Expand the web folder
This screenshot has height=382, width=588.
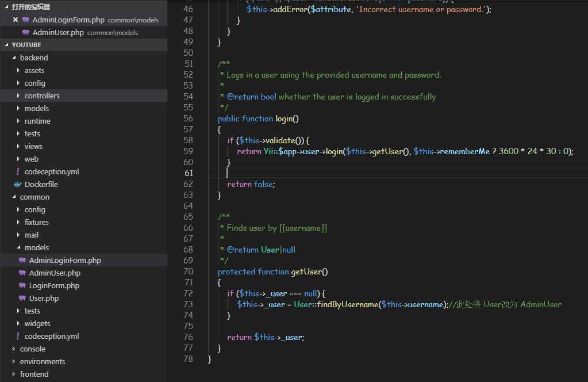click(x=18, y=159)
